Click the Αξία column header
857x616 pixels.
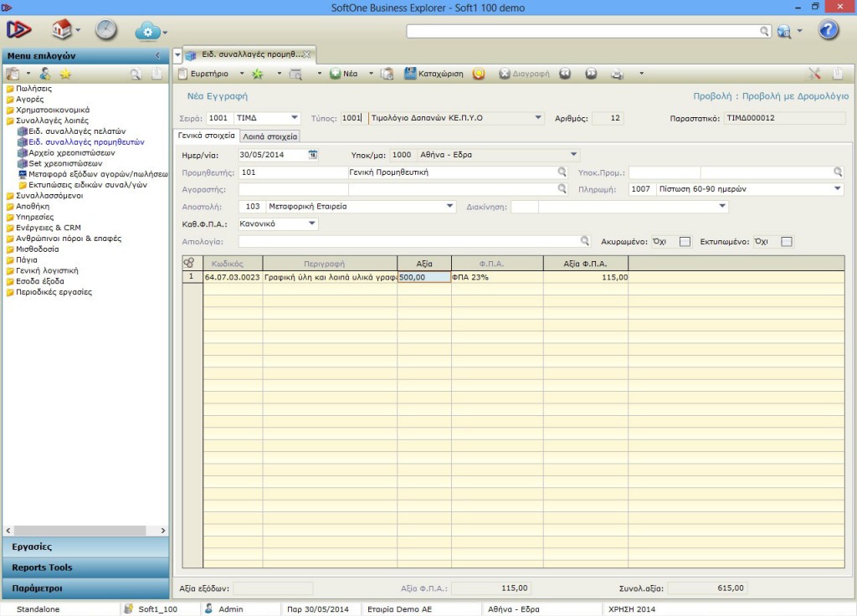(x=424, y=264)
